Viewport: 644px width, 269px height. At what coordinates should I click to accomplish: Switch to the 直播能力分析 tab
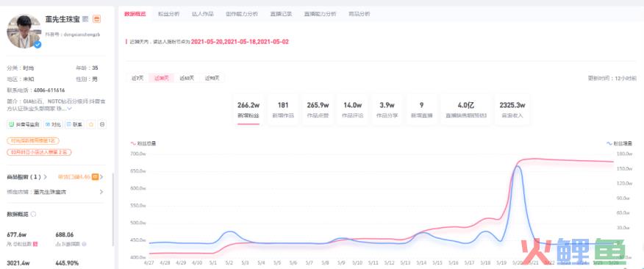click(320, 13)
